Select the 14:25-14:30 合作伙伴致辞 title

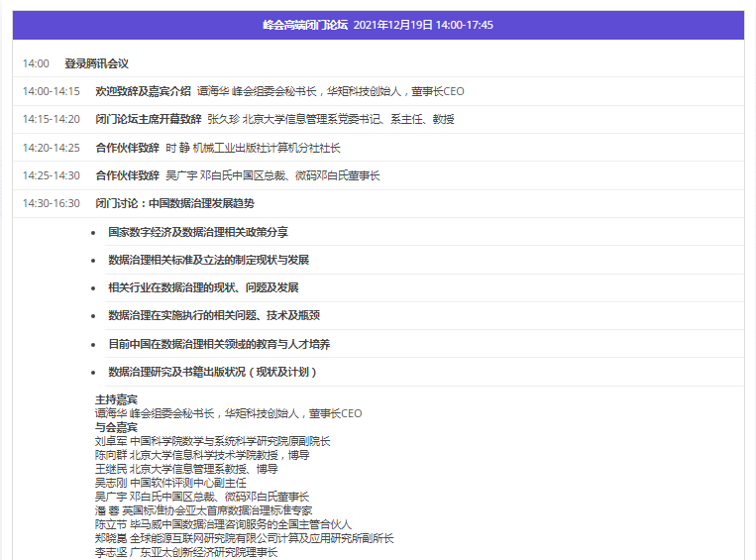127,175
